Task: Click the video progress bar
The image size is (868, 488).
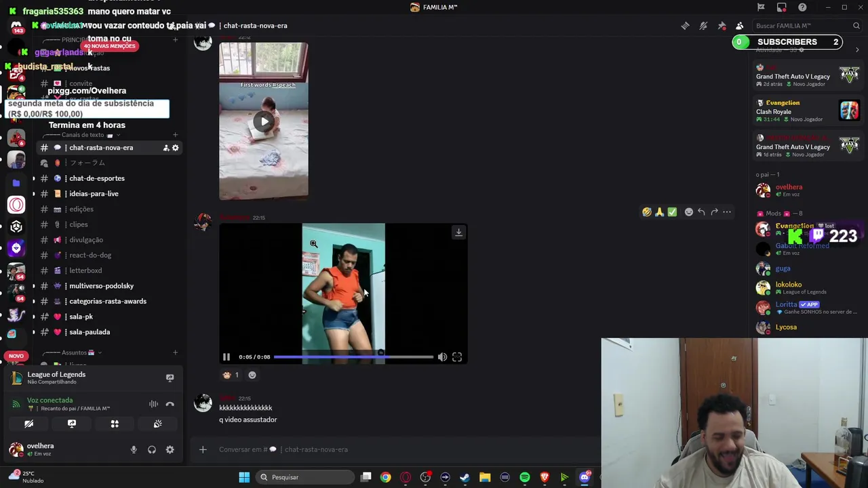Action: 353,357
